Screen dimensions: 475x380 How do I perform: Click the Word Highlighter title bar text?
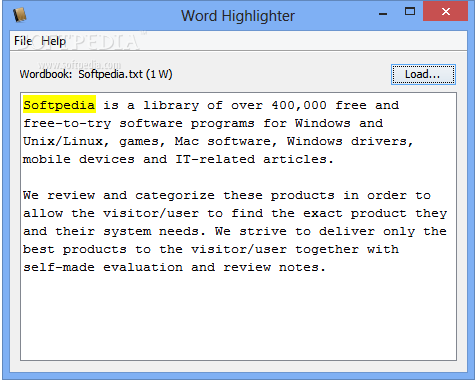click(x=238, y=16)
